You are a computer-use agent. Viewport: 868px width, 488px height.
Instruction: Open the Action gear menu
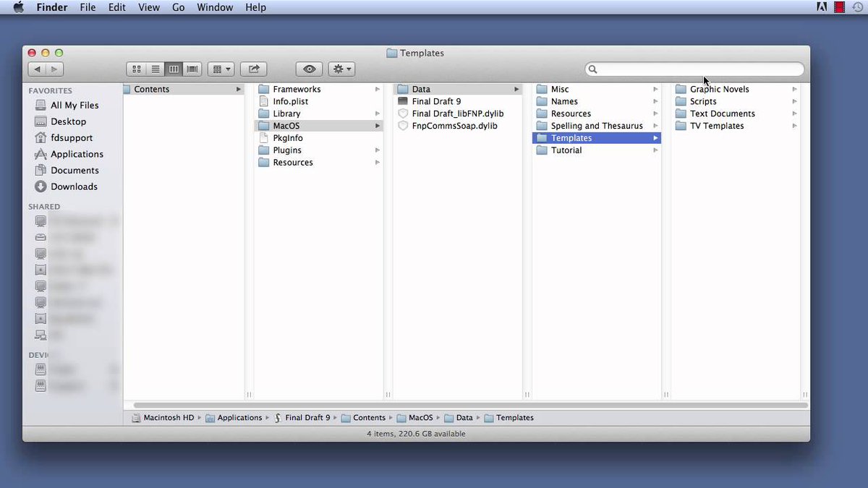point(341,69)
